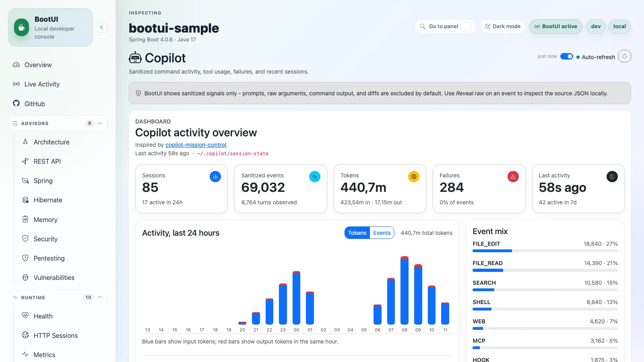Click the tallest chart bar at hour 08
The image size is (644, 362).
tap(405, 290)
